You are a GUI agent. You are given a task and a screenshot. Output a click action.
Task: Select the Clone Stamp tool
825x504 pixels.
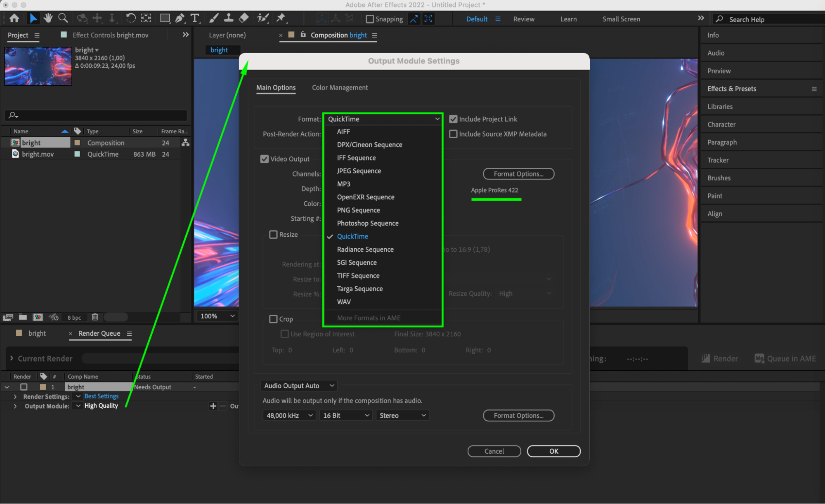click(x=228, y=18)
